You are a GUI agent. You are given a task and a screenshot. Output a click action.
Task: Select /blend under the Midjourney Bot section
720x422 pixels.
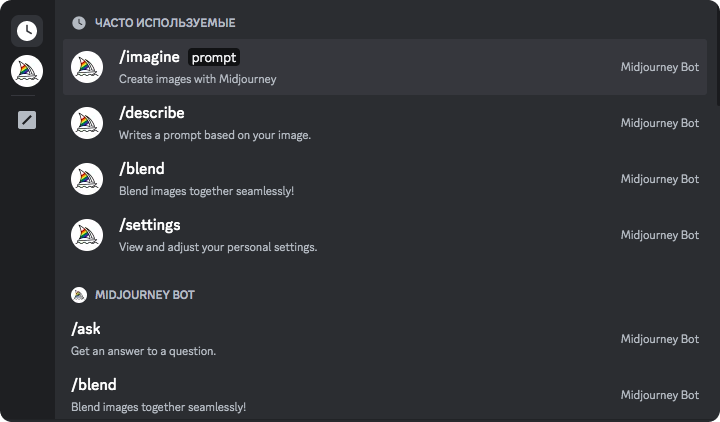coord(94,385)
